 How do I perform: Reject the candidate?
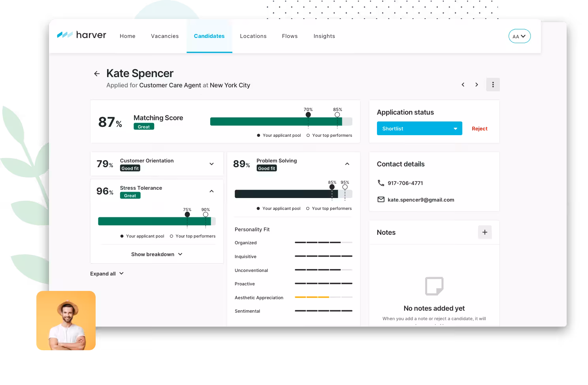(479, 128)
